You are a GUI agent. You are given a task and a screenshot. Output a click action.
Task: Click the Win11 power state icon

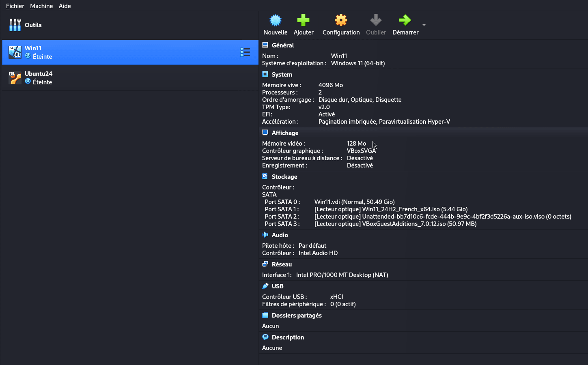[28, 56]
